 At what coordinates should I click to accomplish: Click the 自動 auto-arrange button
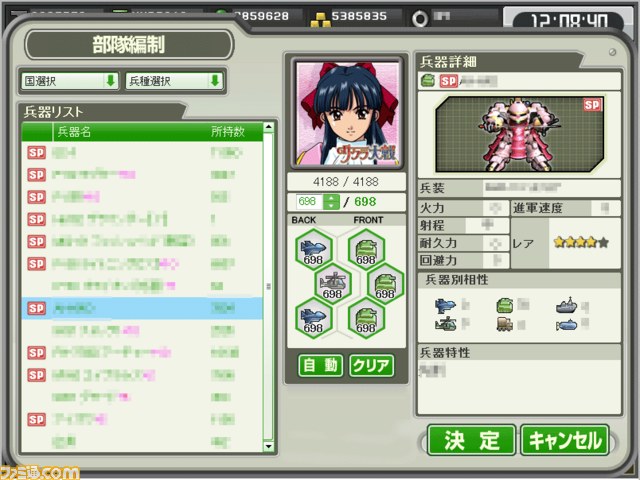coord(320,365)
